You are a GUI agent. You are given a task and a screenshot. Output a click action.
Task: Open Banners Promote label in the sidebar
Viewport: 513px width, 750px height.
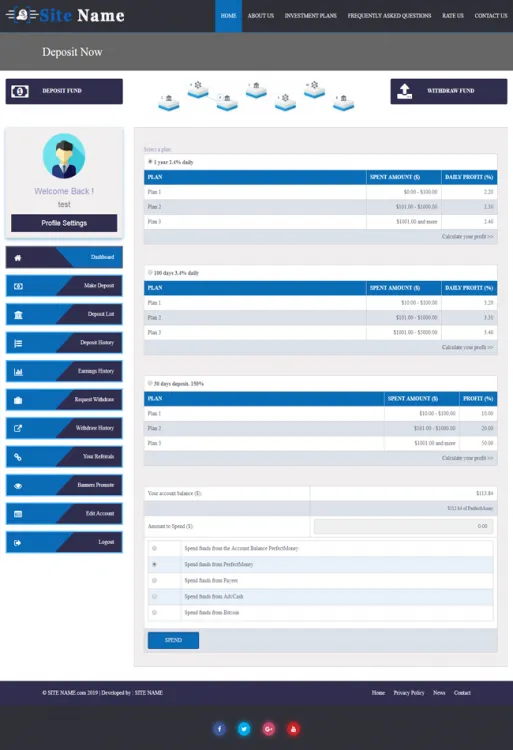[x=96, y=485]
